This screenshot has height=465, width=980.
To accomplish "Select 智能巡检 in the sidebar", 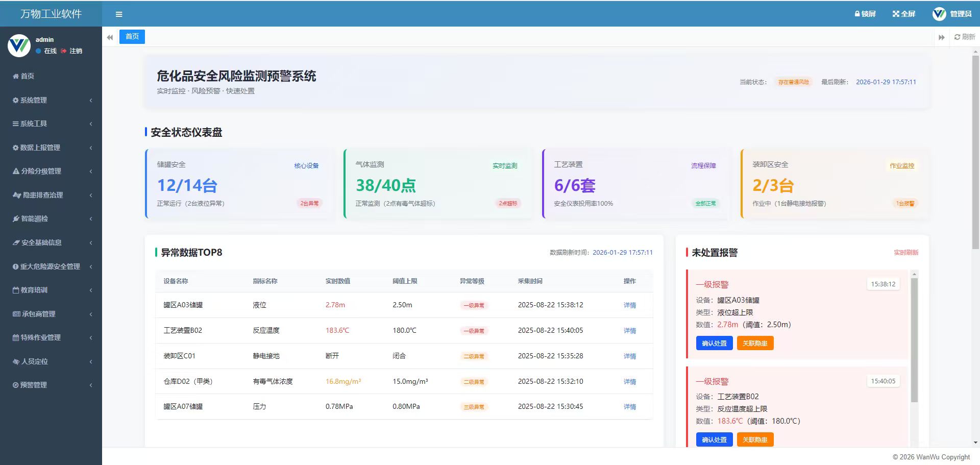I will click(35, 218).
